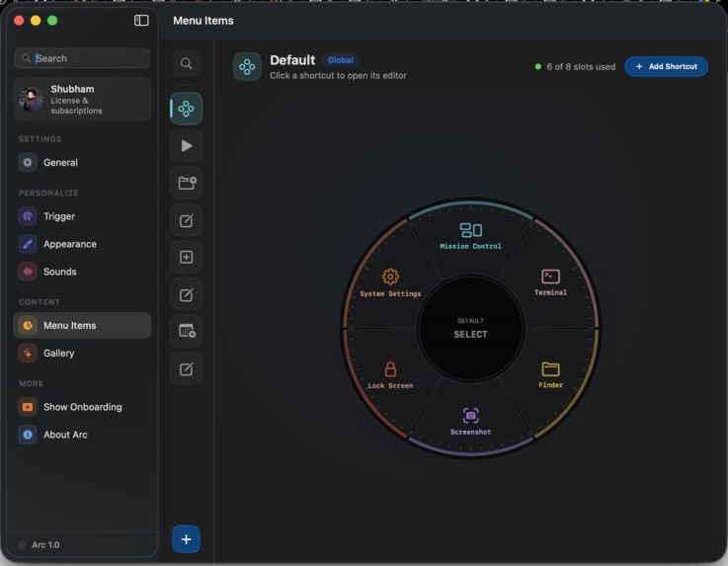Image resolution: width=728 pixels, height=566 pixels.
Task: Open the Lock Screen shortcut on the wheel
Action: pos(390,375)
